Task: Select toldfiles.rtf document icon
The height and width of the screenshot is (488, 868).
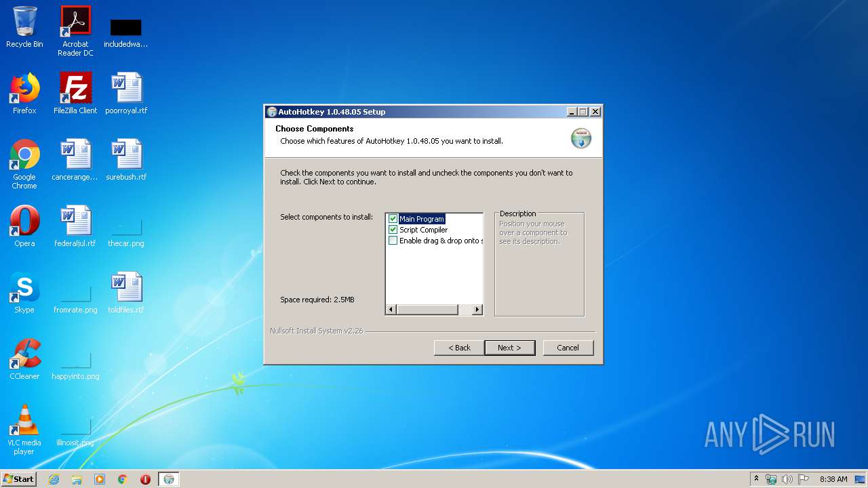Action: point(126,293)
